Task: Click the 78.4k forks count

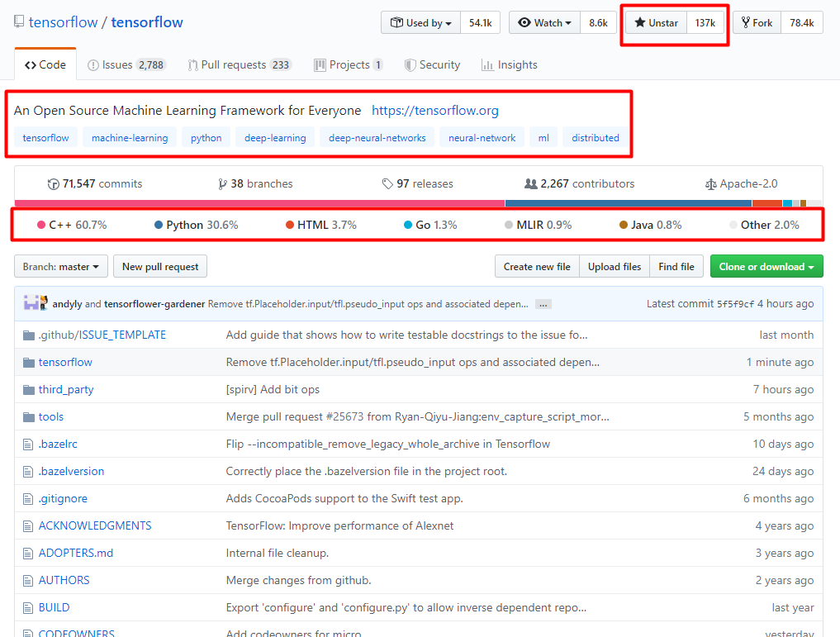Action: point(801,22)
